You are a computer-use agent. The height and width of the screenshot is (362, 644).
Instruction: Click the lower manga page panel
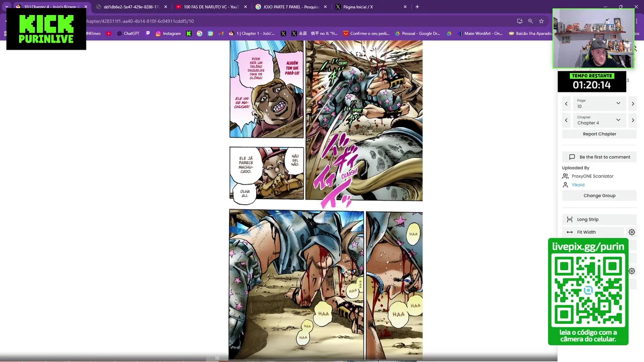326,285
